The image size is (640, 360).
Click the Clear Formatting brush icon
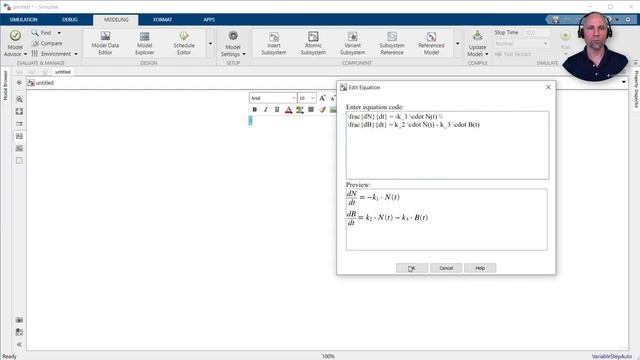(322, 109)
